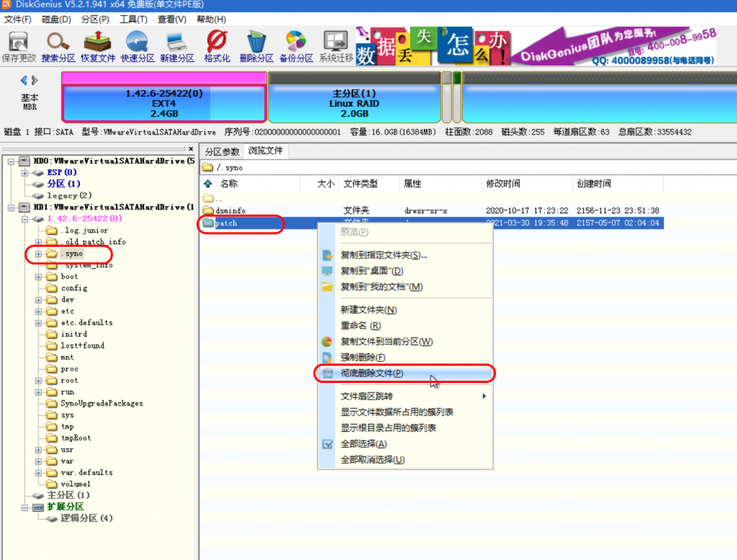Select the dsminfo folder in file list
Screen dimensions: 737x560
230,211
